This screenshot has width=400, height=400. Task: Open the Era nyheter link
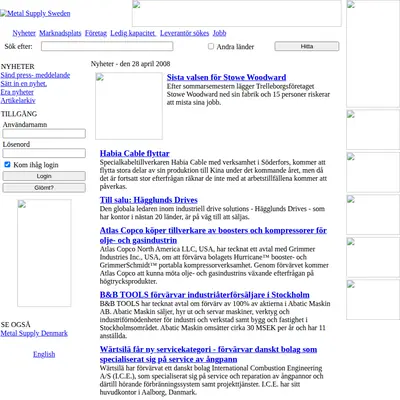pyautogui.click(x=17, y=92)
